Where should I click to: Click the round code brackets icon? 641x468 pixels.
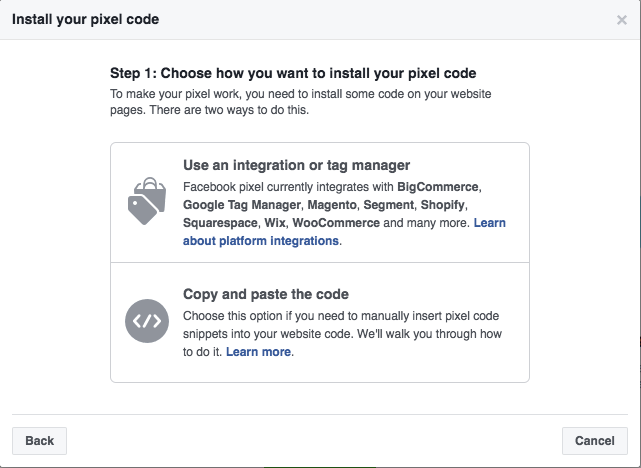[147, 321]
